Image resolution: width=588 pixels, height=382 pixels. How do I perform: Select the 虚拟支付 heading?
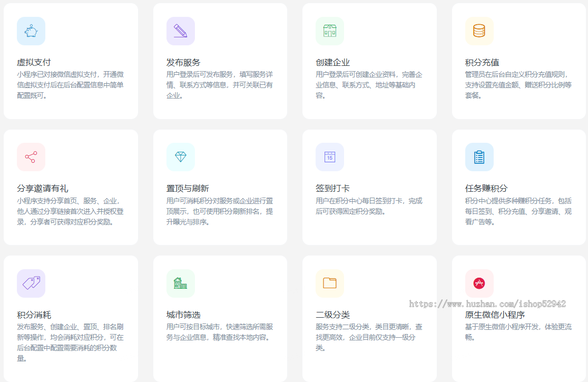tap(34, 62)
